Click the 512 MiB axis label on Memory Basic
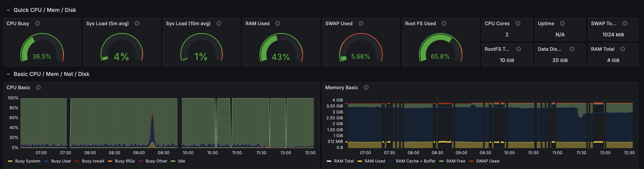The image size is (644, 169). [x=335, y=141]
